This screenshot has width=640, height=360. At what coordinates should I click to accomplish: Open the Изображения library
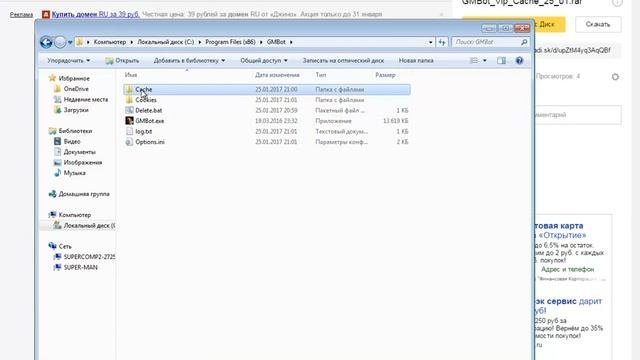83,163
